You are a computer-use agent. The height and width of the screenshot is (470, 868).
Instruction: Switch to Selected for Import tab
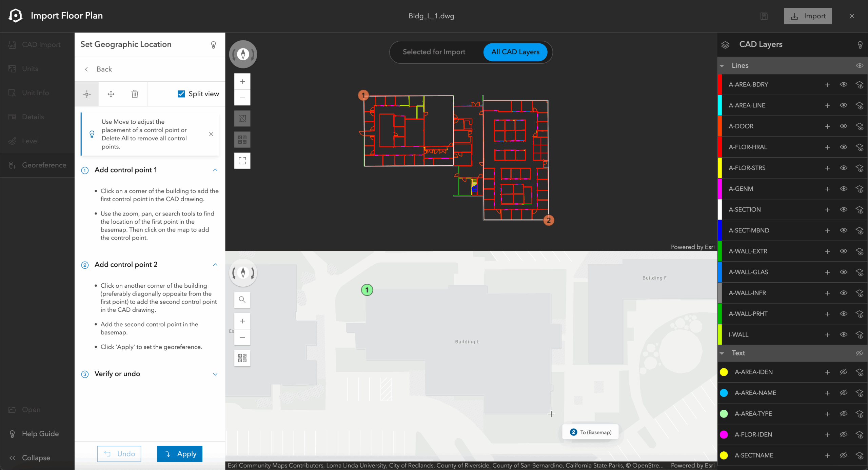coord(434,52)
